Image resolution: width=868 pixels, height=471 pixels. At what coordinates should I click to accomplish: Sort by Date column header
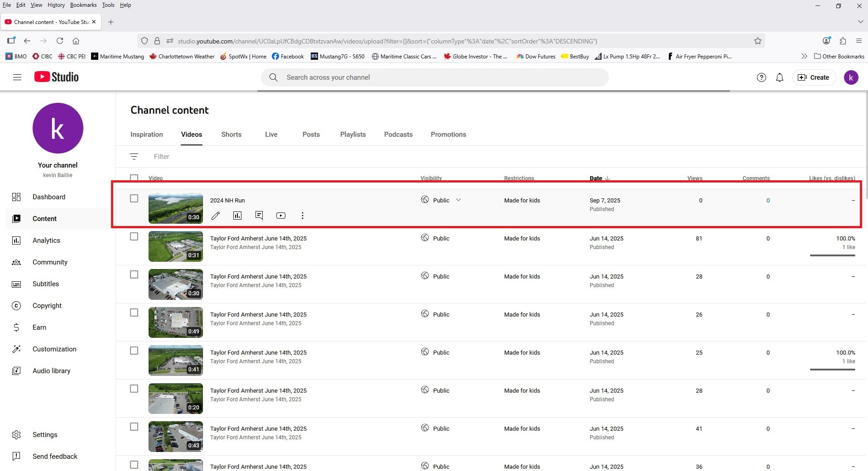click(x=599, y=178)
